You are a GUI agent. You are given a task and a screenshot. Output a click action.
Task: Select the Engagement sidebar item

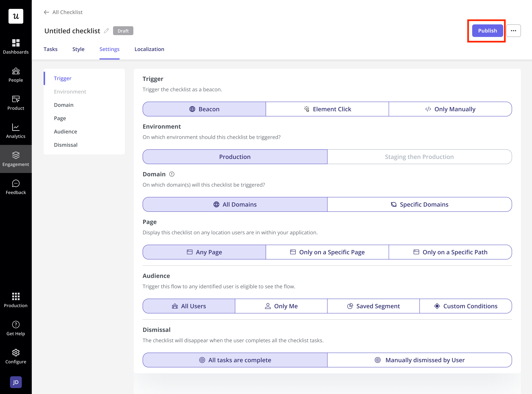pos(16,159)
